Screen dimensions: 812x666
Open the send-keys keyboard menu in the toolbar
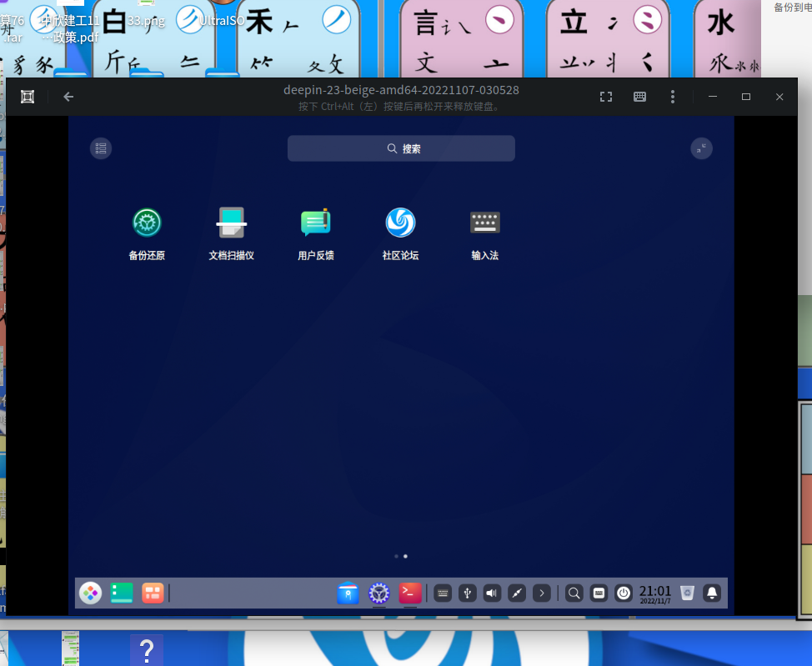[639, 97]
